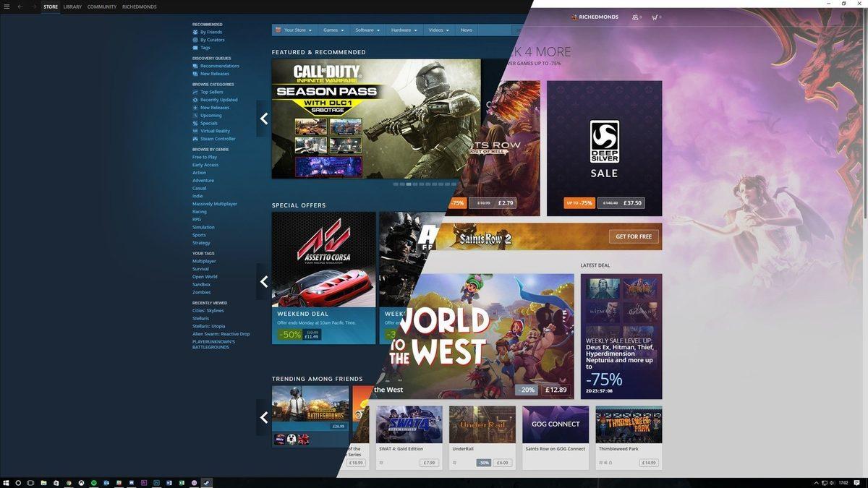Click GET FOR FREE on Saints Row 2
This screenshot has width=868, height=488.
pyautogui.click(x=632, y=236)
